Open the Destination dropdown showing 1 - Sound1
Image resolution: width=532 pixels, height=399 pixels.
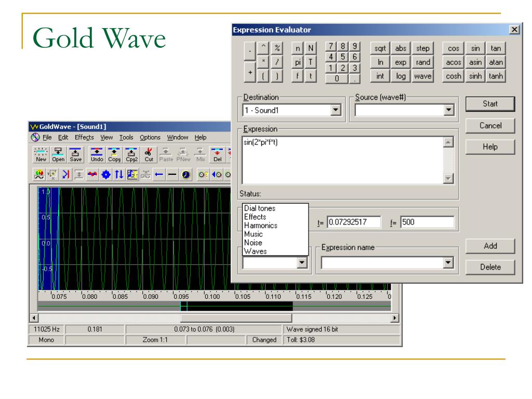[x=336, y=110]
